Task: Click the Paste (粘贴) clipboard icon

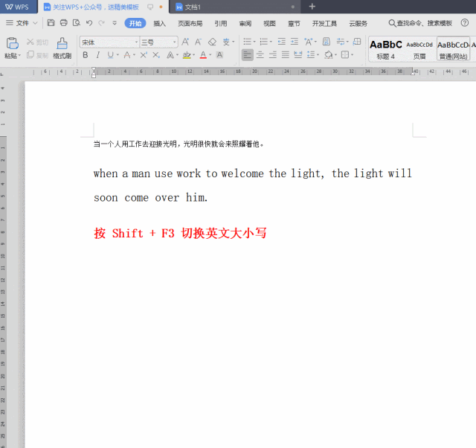Action: click(x=11, y=45)
